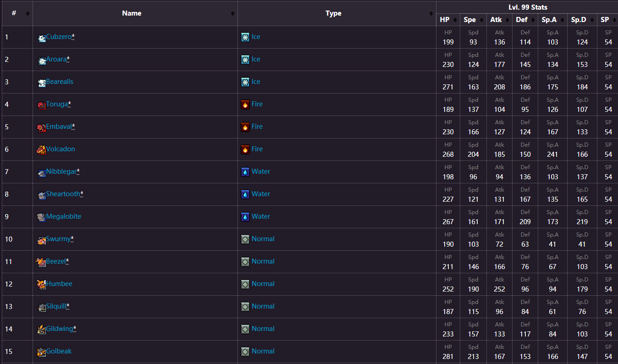Click Megalobite's Sp.D value 219
618x364 pixels.
point(582,222)
